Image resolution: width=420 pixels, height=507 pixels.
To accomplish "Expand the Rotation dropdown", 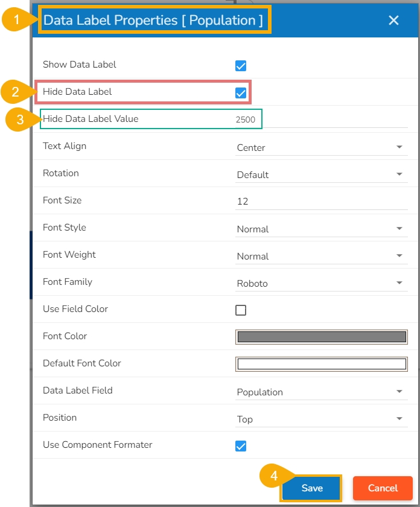I will click(320, 174).
